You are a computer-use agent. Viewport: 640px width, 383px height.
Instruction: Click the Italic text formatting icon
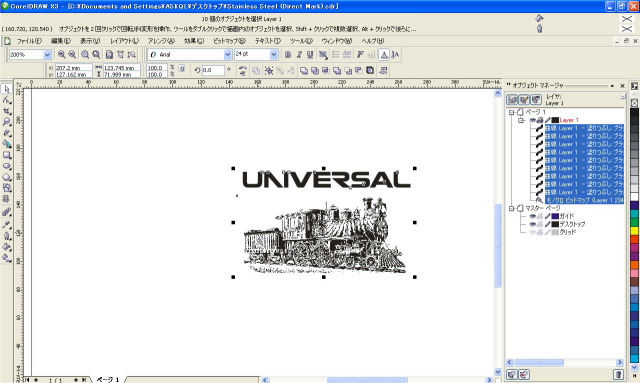point(299,54)
